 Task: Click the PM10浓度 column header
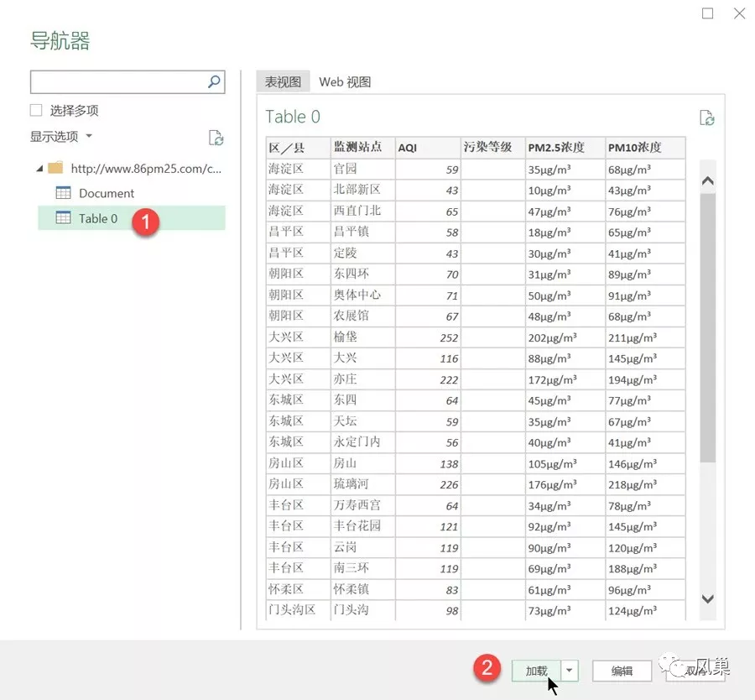[x=645, y=148]
